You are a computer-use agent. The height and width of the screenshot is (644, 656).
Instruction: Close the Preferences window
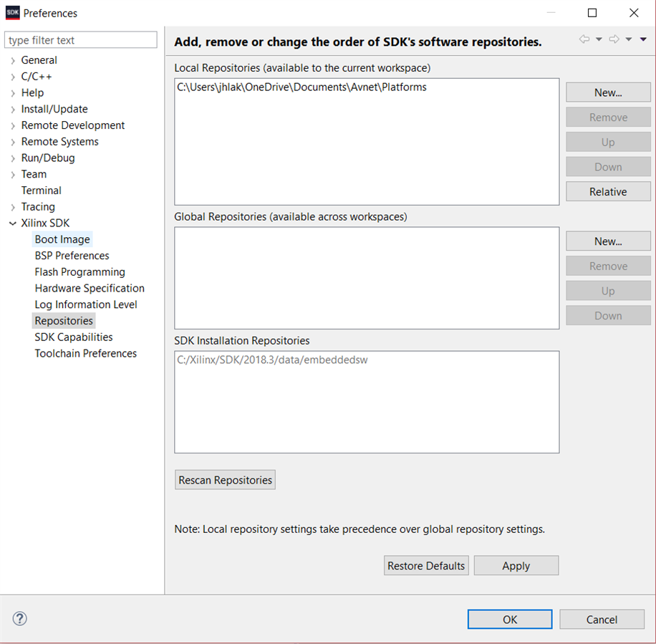(x=634, y=13)
